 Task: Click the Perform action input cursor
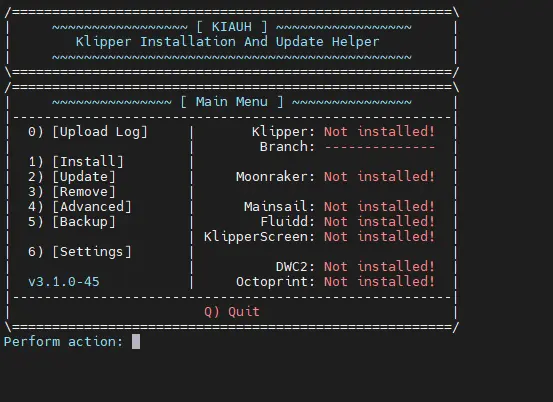click(x=136, y=342)
